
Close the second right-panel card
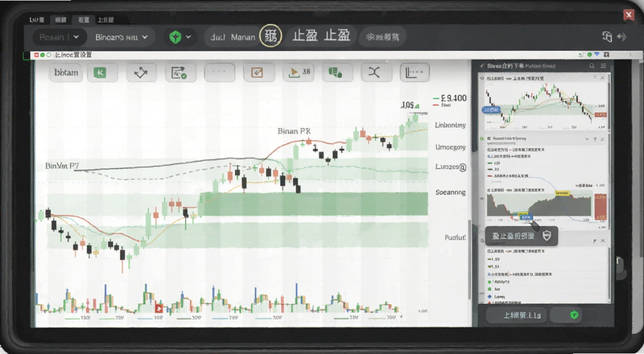602,139
